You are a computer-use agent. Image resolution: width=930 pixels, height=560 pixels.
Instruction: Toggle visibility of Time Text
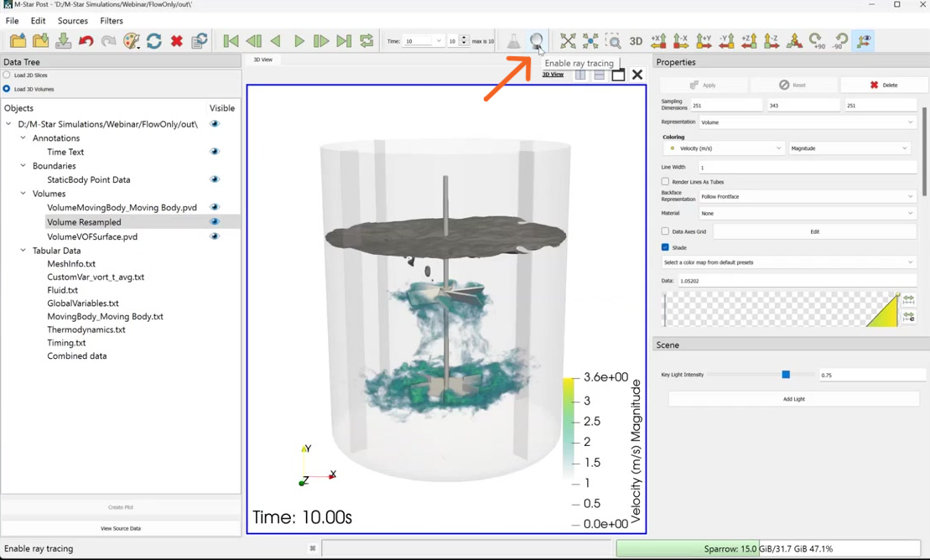(215, 151)
